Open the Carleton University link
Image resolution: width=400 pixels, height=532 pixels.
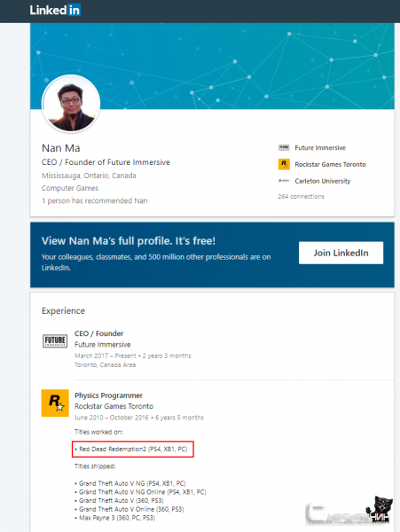tap(322, 181)
